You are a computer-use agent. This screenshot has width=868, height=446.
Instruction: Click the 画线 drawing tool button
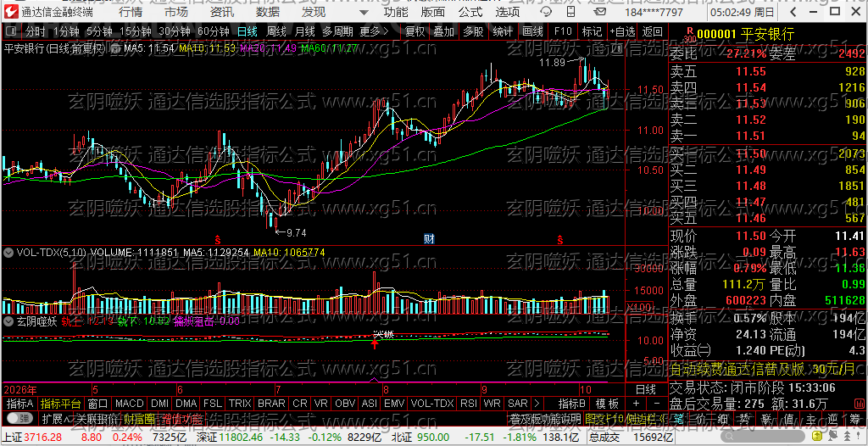(532, 31)
